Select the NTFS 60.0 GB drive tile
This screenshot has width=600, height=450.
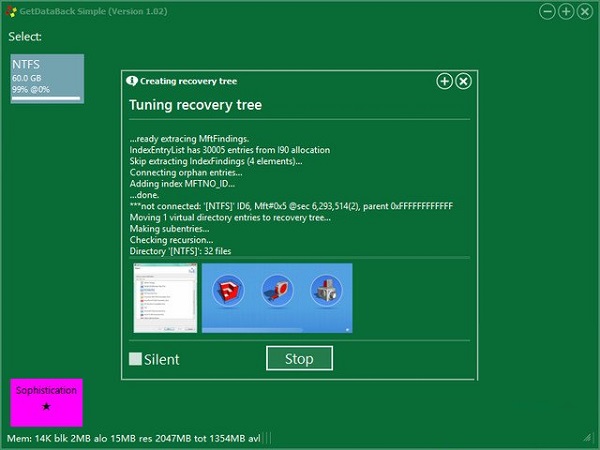(47, 78)
